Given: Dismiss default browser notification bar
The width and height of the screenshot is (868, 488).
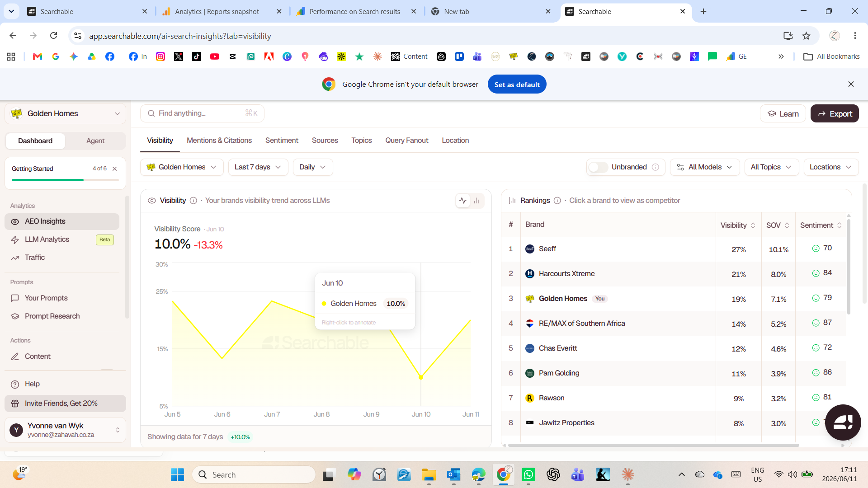Looking at the screenshot, I should pos(851,84).
